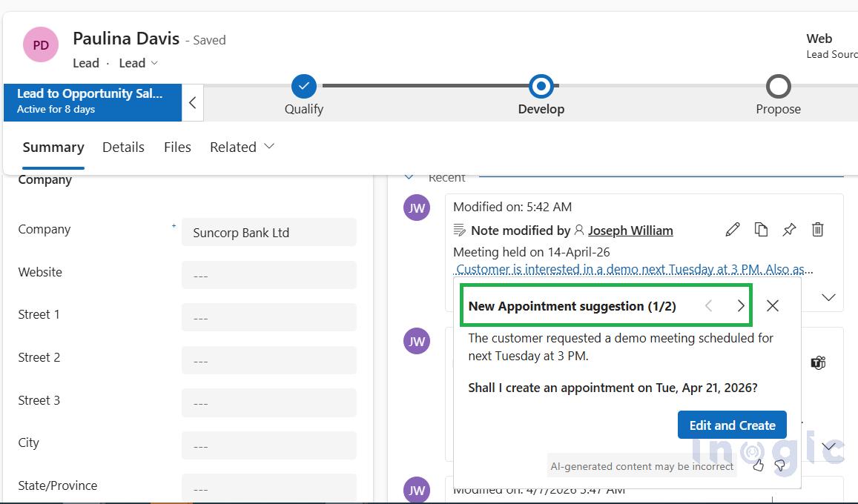Open the Files tab
858x504 pixels.
[177, 147]
